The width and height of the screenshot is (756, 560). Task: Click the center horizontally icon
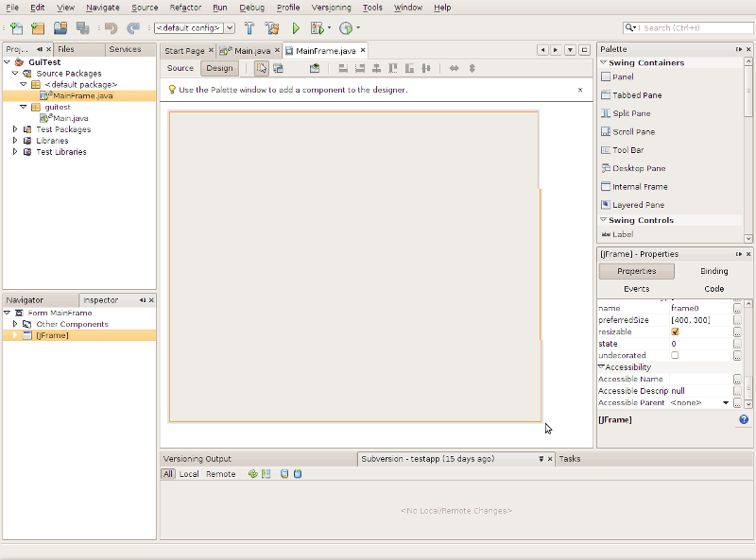coord(376,68)
